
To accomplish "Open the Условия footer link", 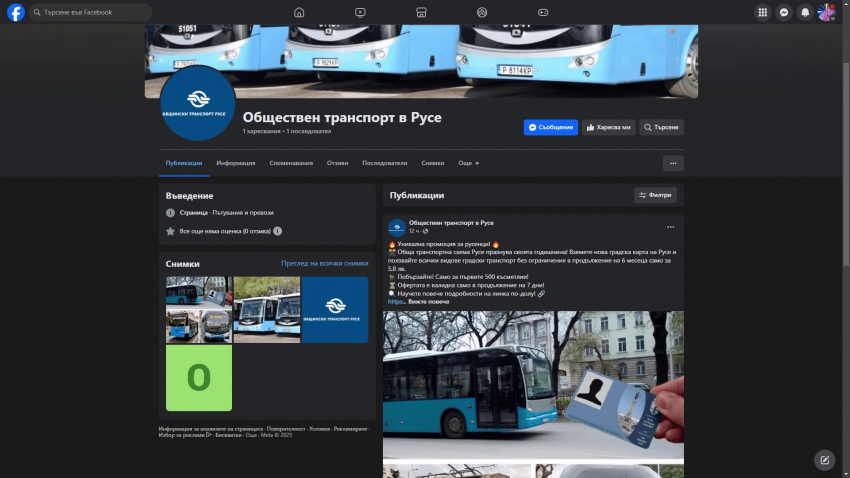I will 319,429.
